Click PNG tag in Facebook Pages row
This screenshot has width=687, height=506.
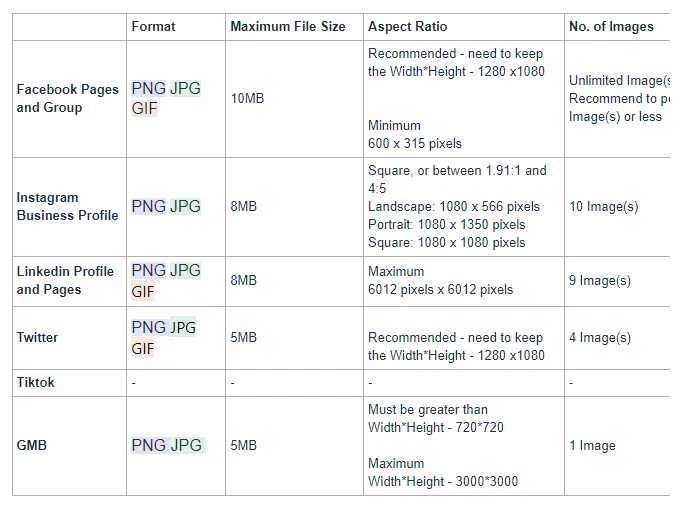coord(148,88)
